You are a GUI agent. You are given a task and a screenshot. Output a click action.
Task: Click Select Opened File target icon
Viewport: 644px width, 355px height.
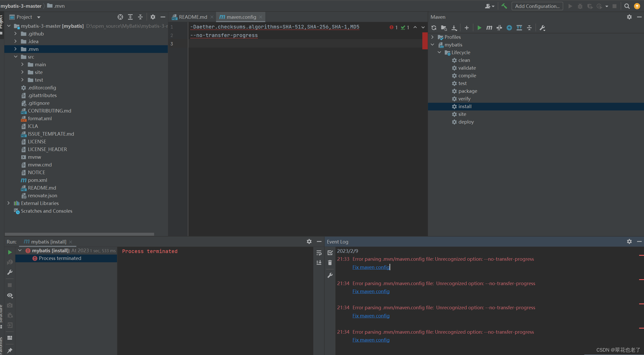(x=120, y=17)
